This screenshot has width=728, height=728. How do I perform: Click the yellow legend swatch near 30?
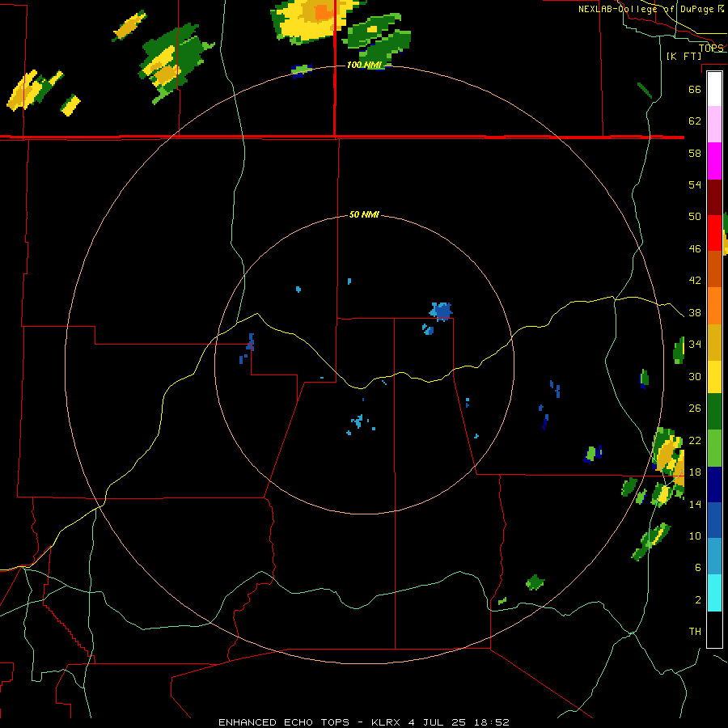tap(714, 376)
